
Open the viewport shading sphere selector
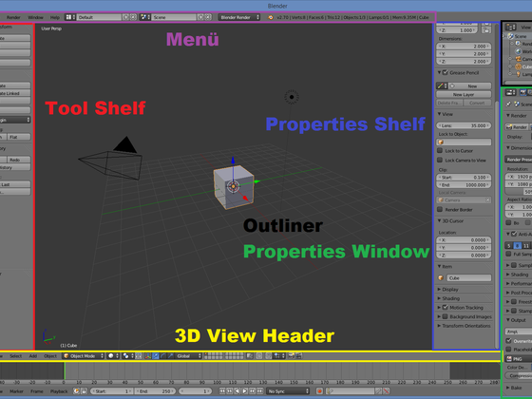[113, 356]
